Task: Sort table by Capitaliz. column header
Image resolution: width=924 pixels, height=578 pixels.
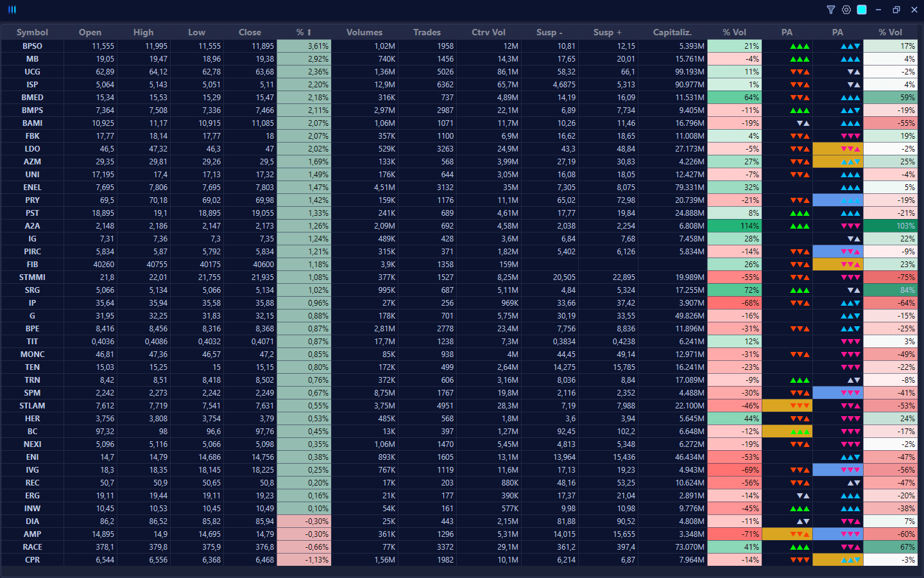Action: click(672, 32)
